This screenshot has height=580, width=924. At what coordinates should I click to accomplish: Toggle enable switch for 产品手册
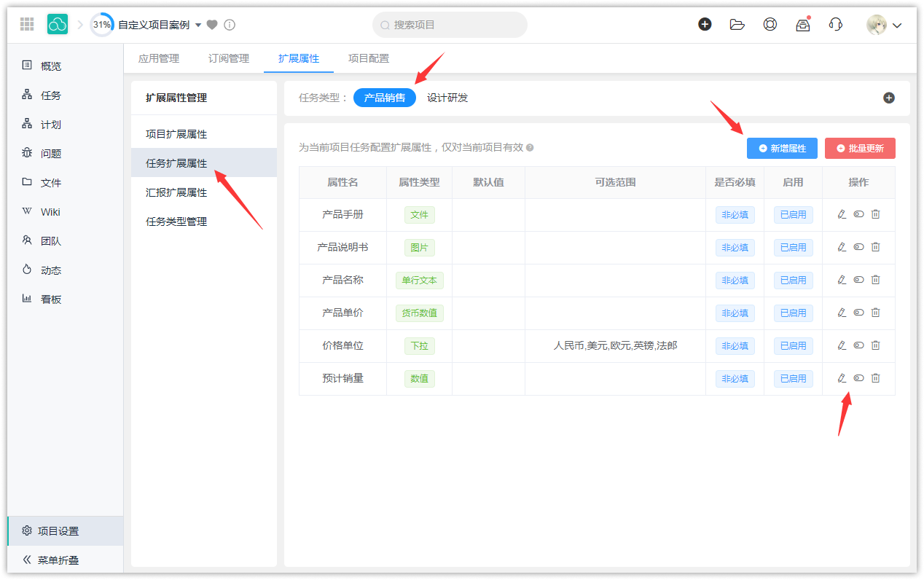(858, 214)
